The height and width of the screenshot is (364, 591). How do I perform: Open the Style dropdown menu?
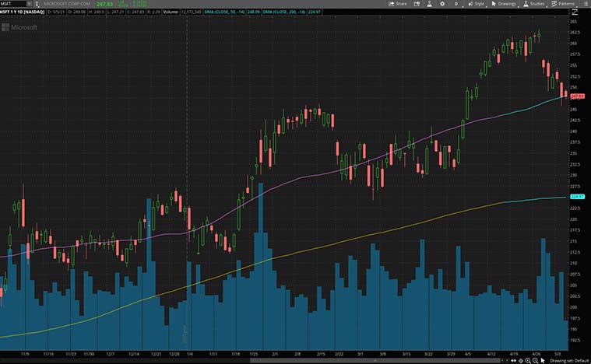[x=471, y=4]
